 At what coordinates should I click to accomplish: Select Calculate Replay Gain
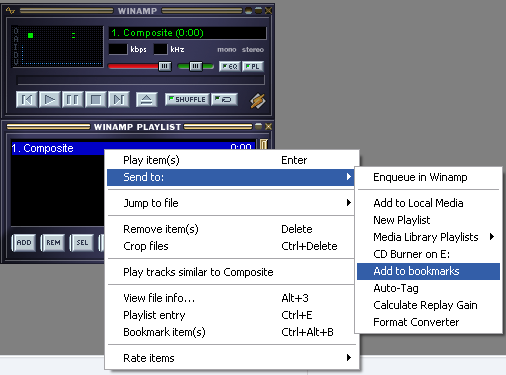point(428,305)
